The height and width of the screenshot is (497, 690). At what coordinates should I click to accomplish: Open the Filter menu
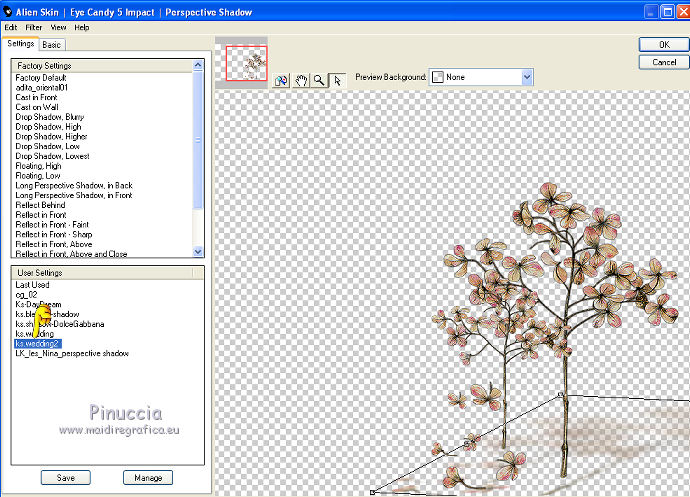pos(33,27)
